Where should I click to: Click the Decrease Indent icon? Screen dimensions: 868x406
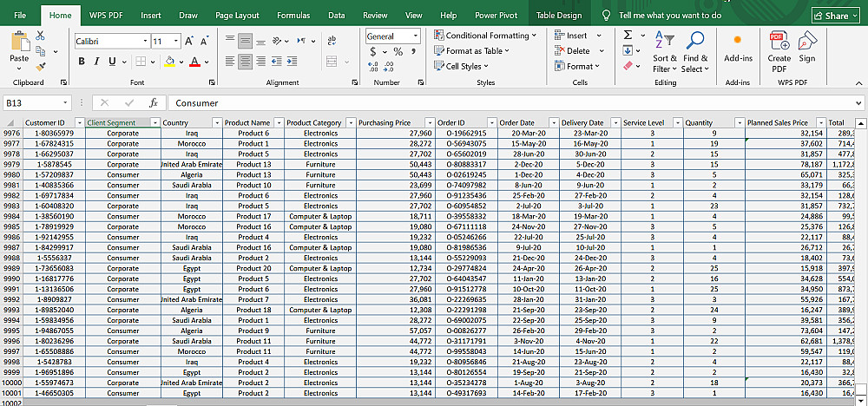[277, 61]
